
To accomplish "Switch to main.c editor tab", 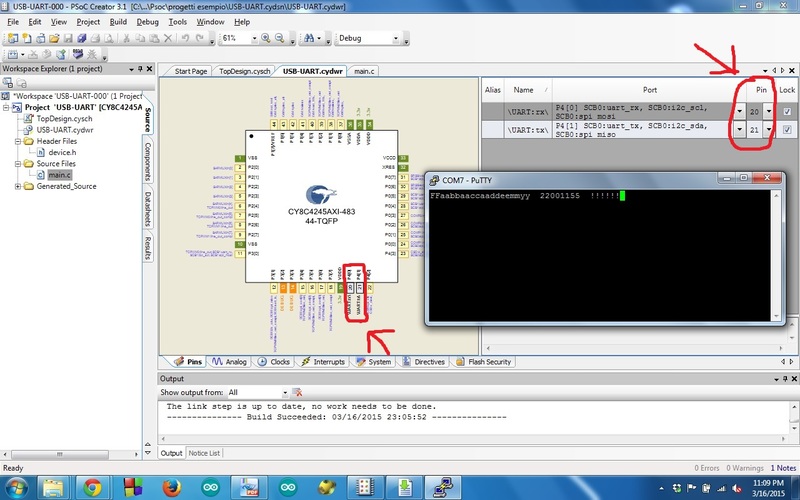I will [364, 71].
